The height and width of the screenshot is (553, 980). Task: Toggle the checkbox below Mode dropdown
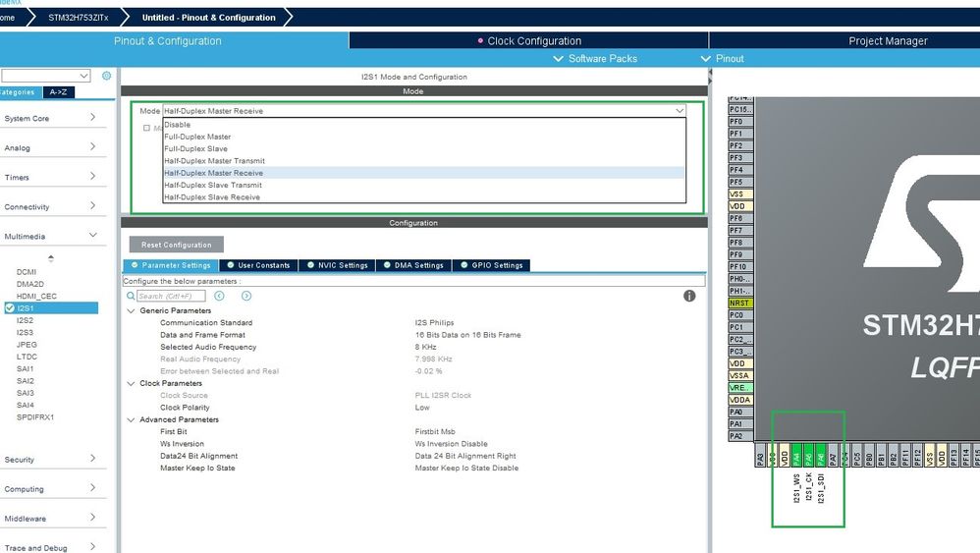[x=147, y=128]
